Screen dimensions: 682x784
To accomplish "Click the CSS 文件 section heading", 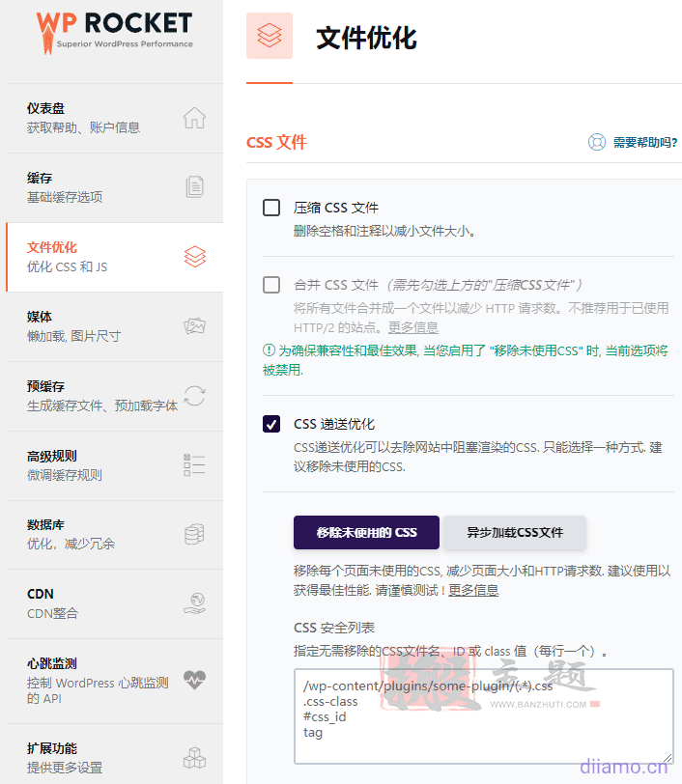I will pos(276,143).
